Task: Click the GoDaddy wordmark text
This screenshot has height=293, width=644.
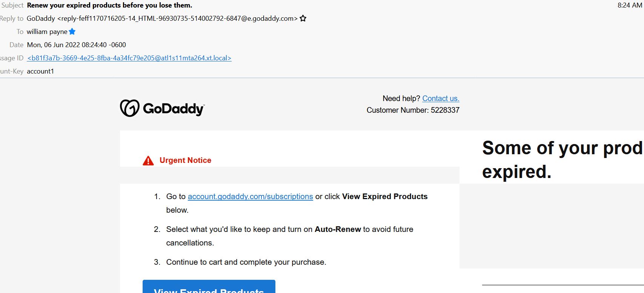Action: tap(174, 109)
